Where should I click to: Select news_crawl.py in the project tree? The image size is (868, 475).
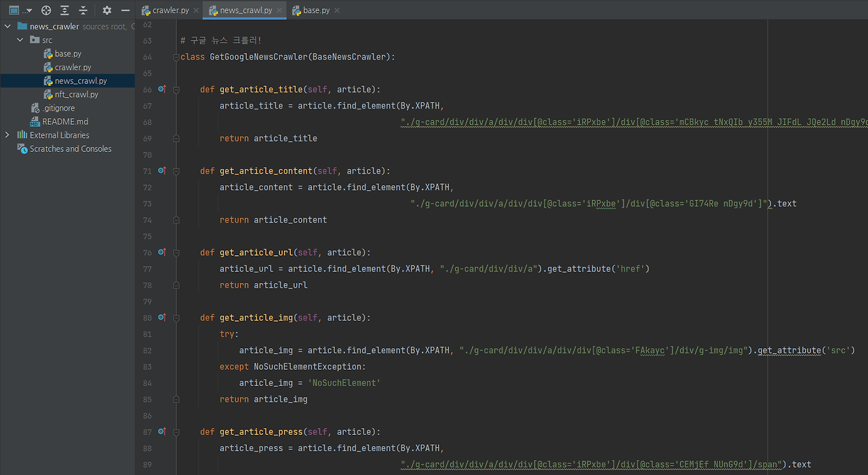[81, 81]
